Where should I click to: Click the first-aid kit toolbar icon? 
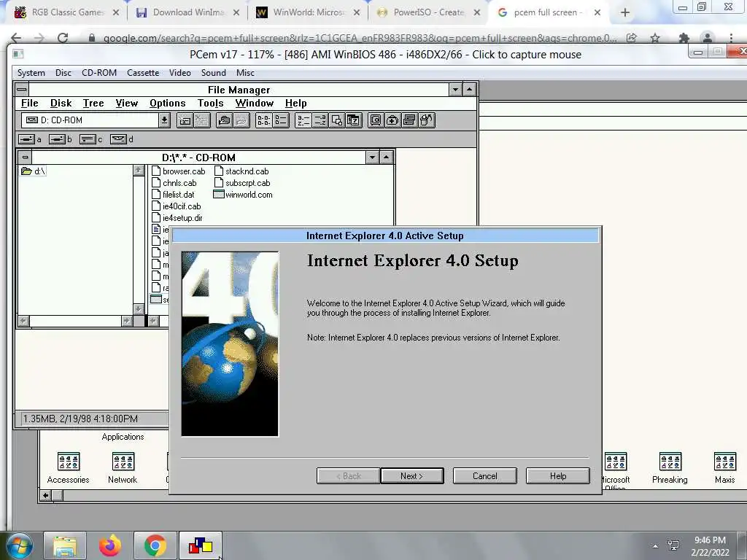click(x=392, y=120)
